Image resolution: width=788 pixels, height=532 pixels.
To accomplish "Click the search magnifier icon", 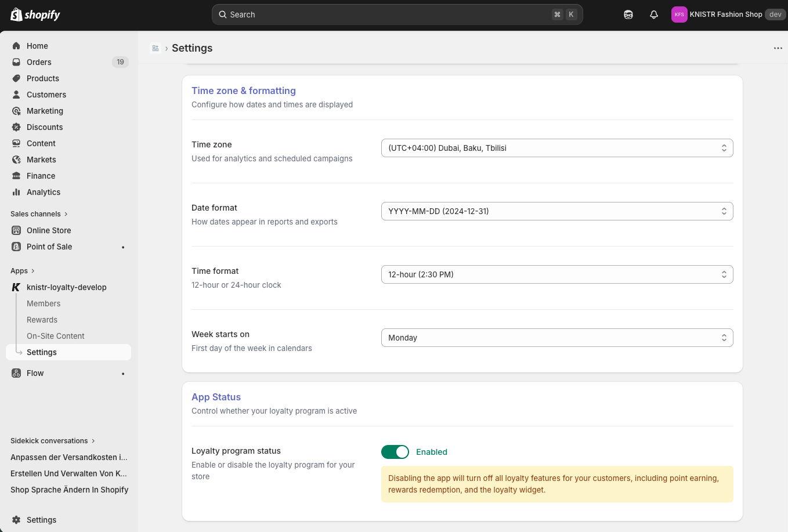I will tap(223, 15).
